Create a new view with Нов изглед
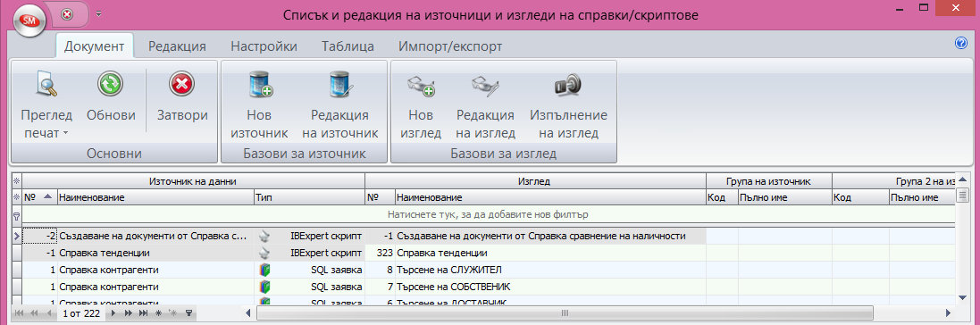Image resolution: width=980 pixels, height=325 pixels. [420, 104]
